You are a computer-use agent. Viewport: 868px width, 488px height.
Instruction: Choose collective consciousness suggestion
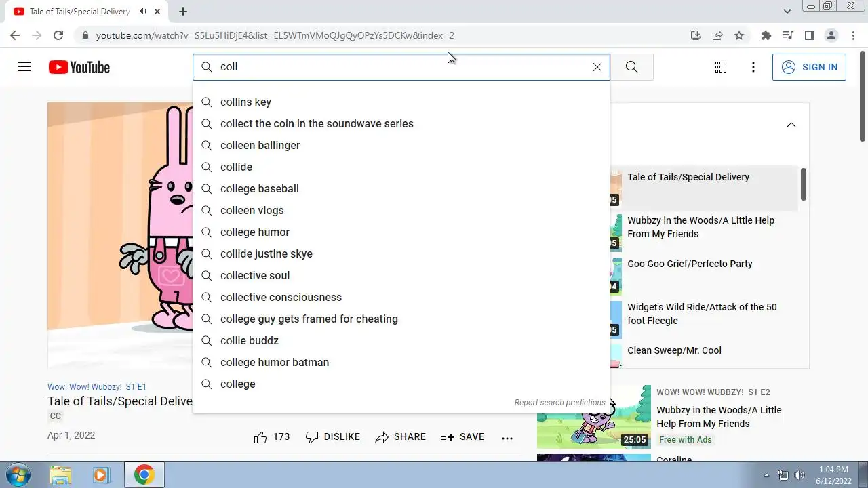pos(401,297)
